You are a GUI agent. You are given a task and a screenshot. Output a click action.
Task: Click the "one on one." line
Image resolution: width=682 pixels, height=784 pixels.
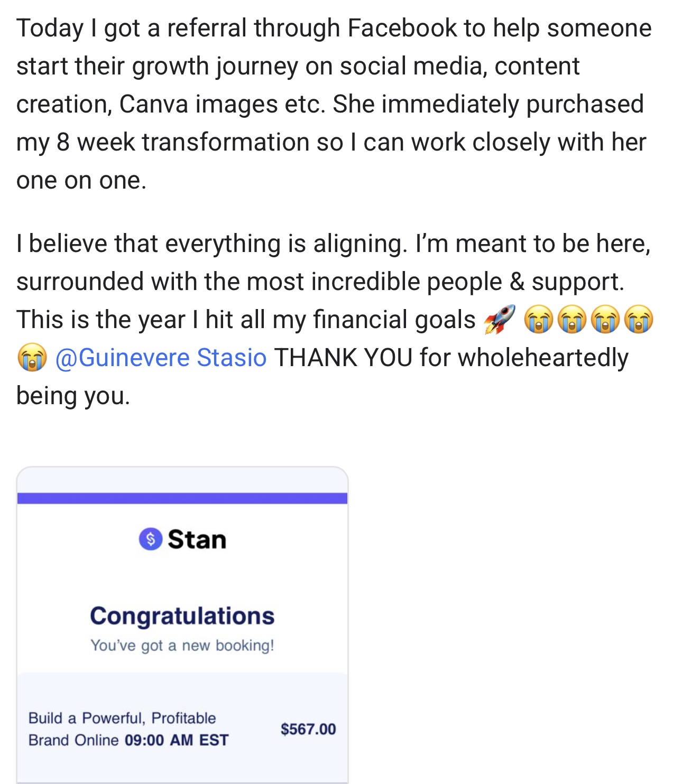click(x=81, y=180)
